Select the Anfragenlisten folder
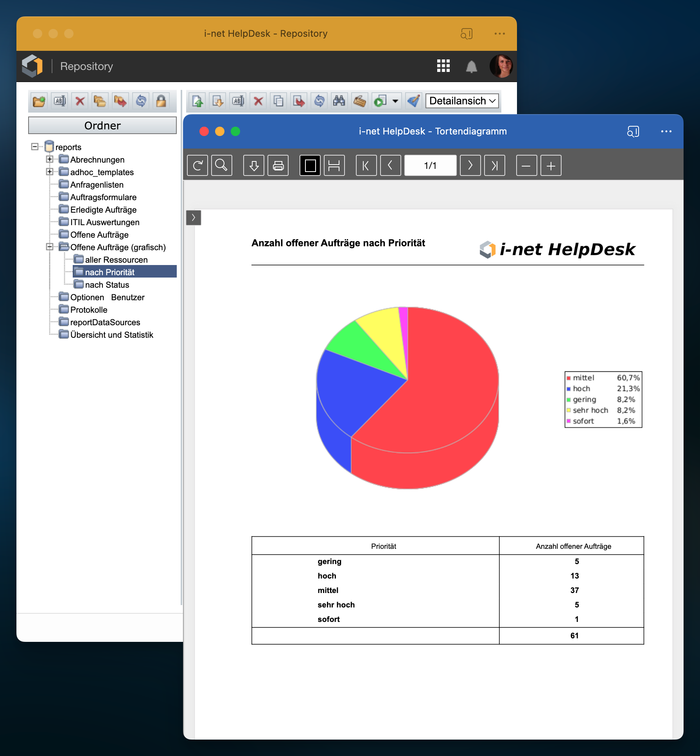700x756 pixels. tap(97, 185)
